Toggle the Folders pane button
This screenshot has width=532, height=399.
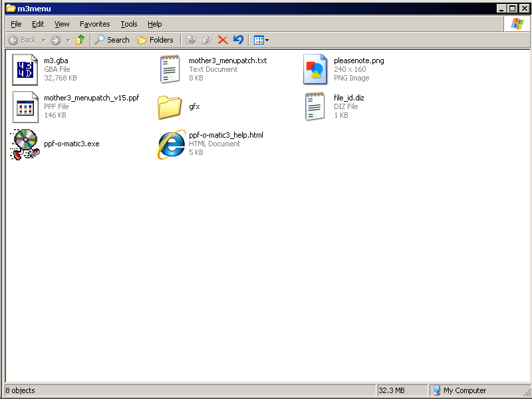[x=155, y=40]
